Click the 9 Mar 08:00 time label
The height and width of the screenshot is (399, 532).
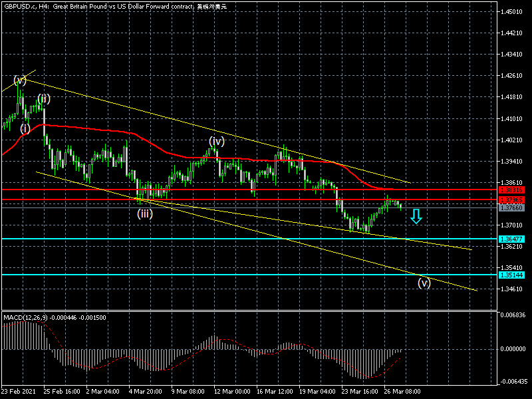click(188, 392)
